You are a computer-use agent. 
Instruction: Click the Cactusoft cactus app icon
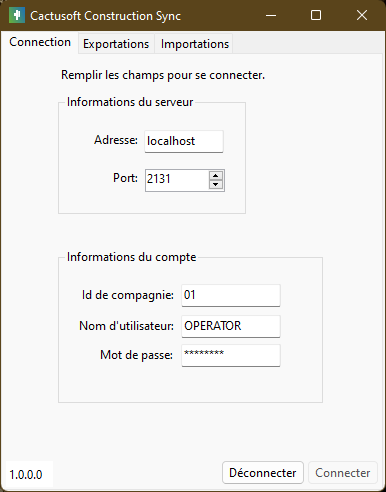(17, 15)
